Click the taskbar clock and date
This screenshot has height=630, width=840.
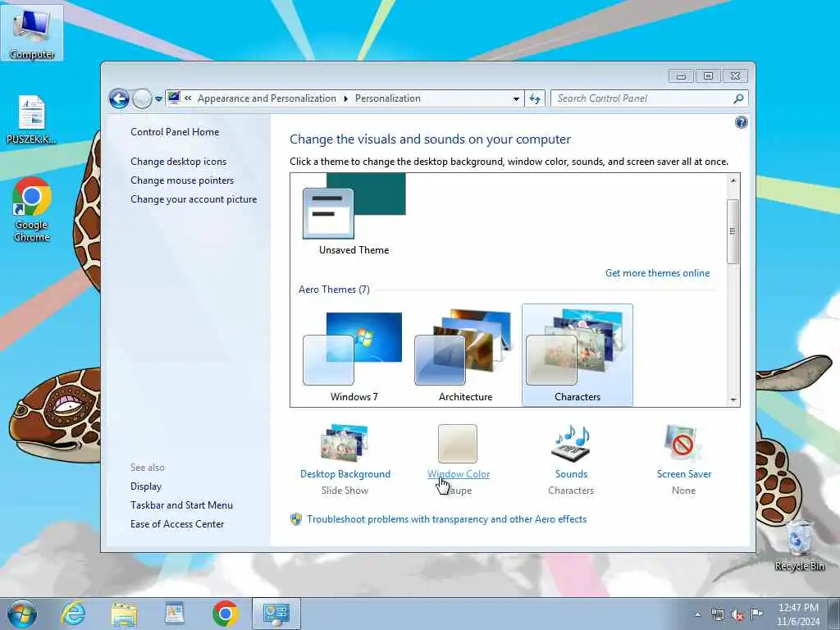pos(798,614)
